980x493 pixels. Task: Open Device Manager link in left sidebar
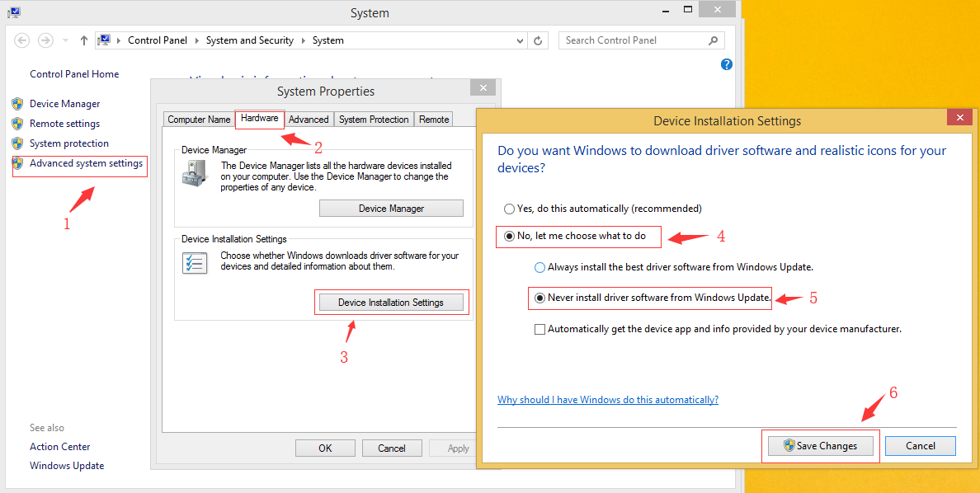[65, 104]
